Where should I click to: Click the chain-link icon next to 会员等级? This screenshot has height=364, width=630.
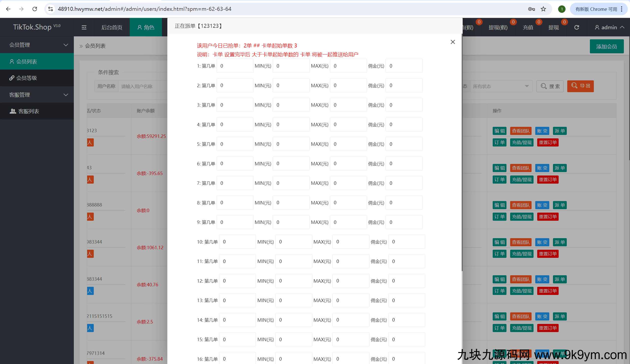click(x=12, y=78)
